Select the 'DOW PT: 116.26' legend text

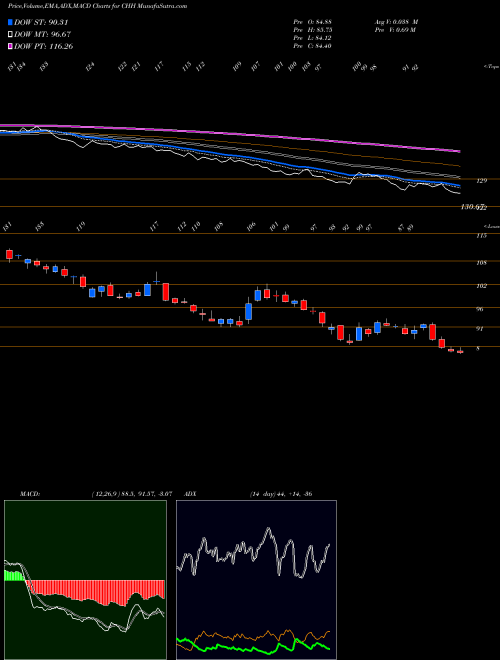pyautogui.click(x=44, y=46)
